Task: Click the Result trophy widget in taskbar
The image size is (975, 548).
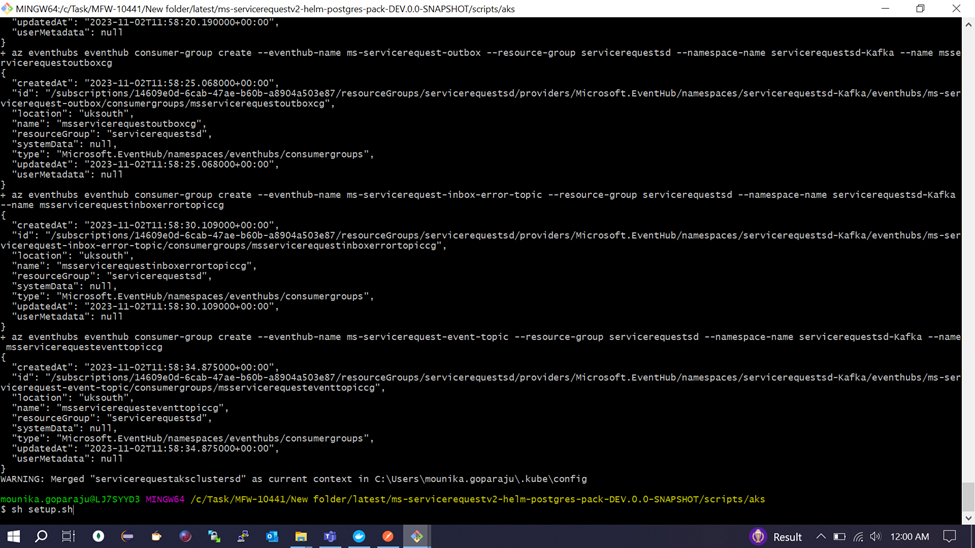Action: point(776,537)
